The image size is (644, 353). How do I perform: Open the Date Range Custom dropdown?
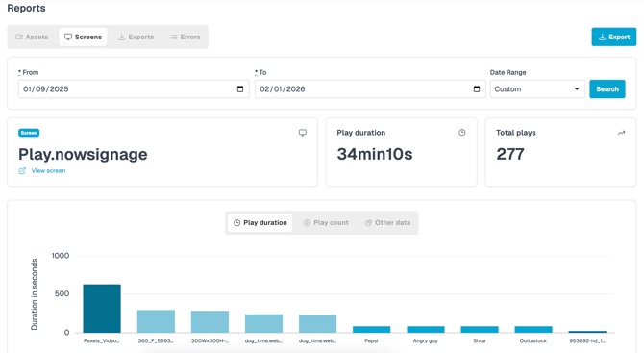(x=537, y=89)
